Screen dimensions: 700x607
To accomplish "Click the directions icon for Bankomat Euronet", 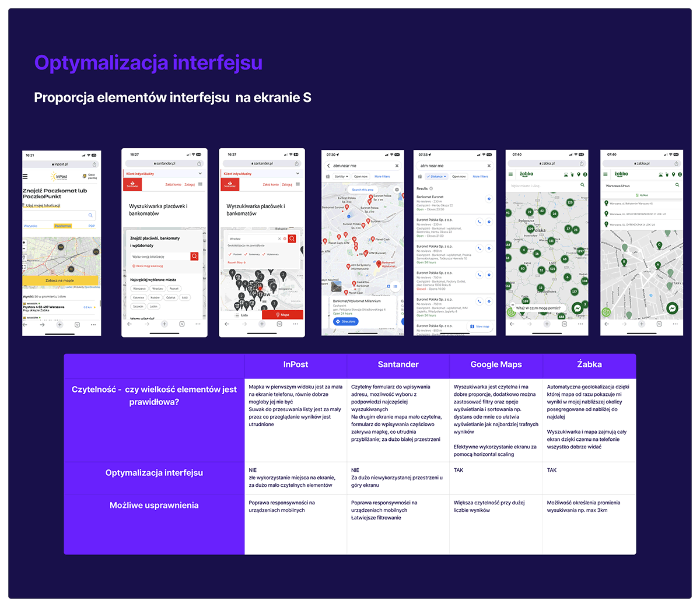I will [x=489, y=199].
